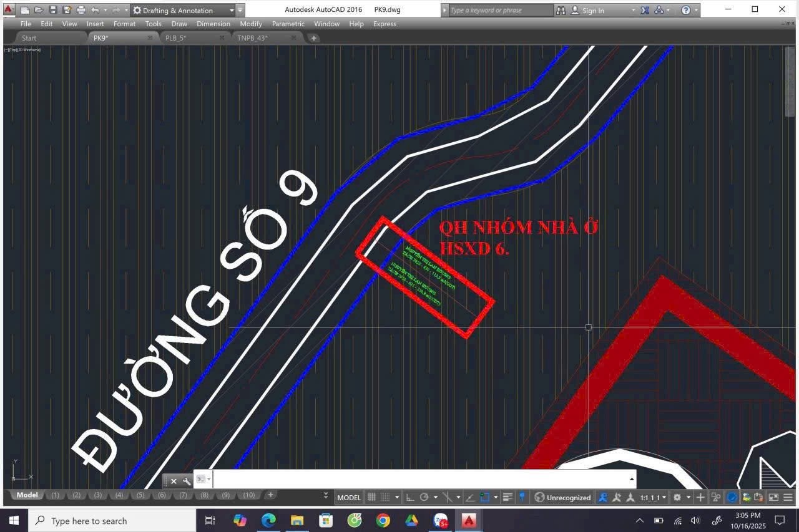Viewport: 799px width, 532px height.
Task: Click the MODEL button in the status bar
Action: (x=348, y=497)
